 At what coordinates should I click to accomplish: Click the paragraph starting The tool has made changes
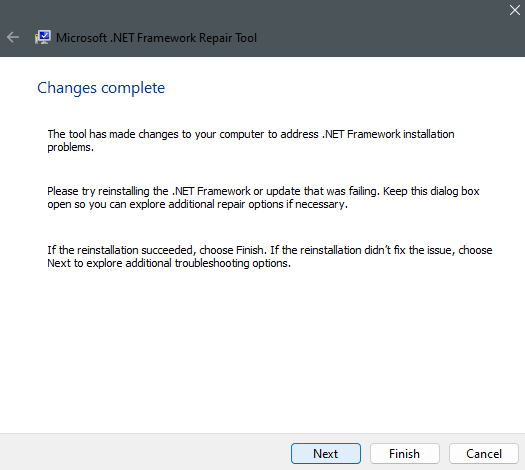pyautogui.click(x=251, y=141)
